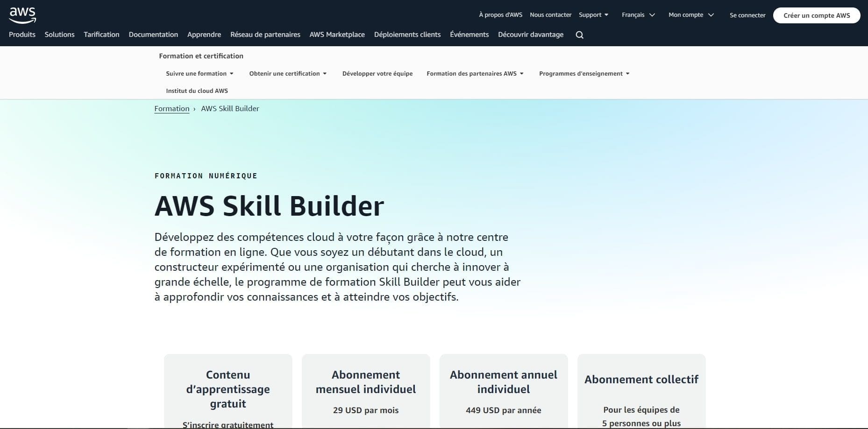Expand Obtenir une certification dropdown
This screenshot has height=429, width=868.
tap(288, 74)
